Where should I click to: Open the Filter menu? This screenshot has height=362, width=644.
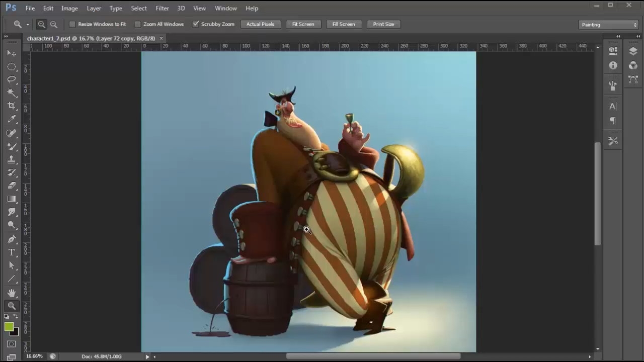(x=162, y=8)
